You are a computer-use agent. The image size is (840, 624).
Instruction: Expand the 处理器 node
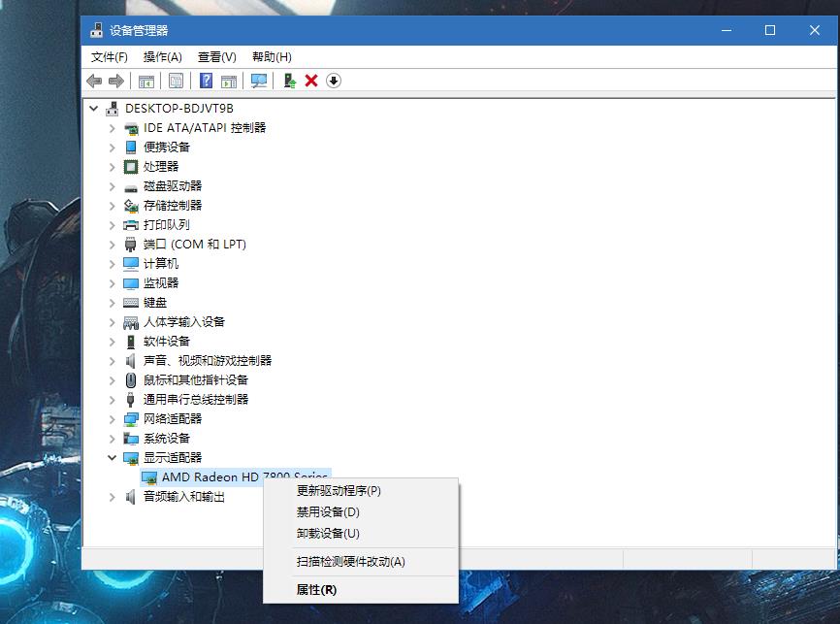coord(113,166)
